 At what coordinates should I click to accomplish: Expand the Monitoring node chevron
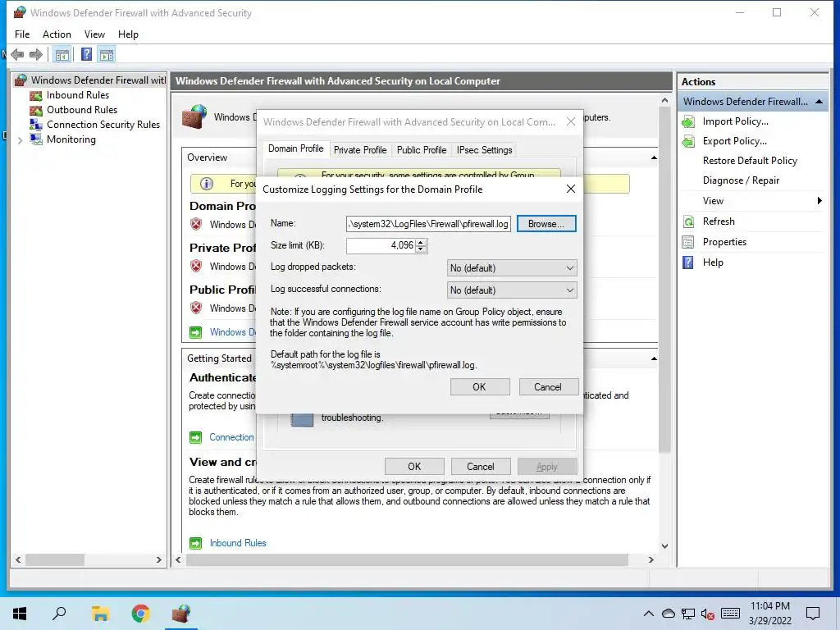(20, 139)
